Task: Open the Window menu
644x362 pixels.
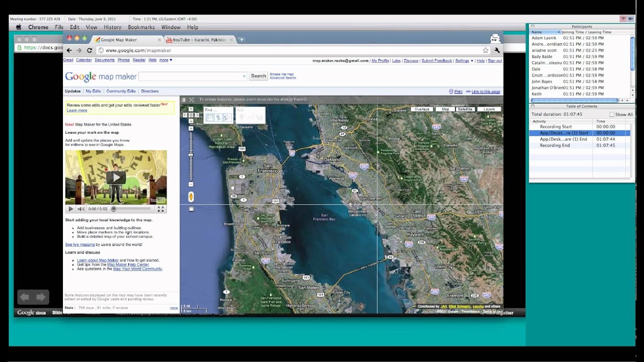Action: (171, 27)
